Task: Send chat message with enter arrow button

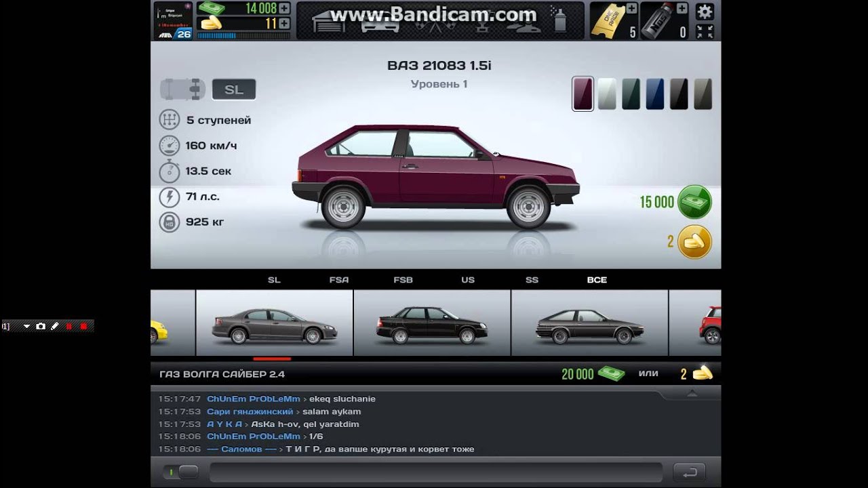Action: pyautogui.click(x=689, y=472)
